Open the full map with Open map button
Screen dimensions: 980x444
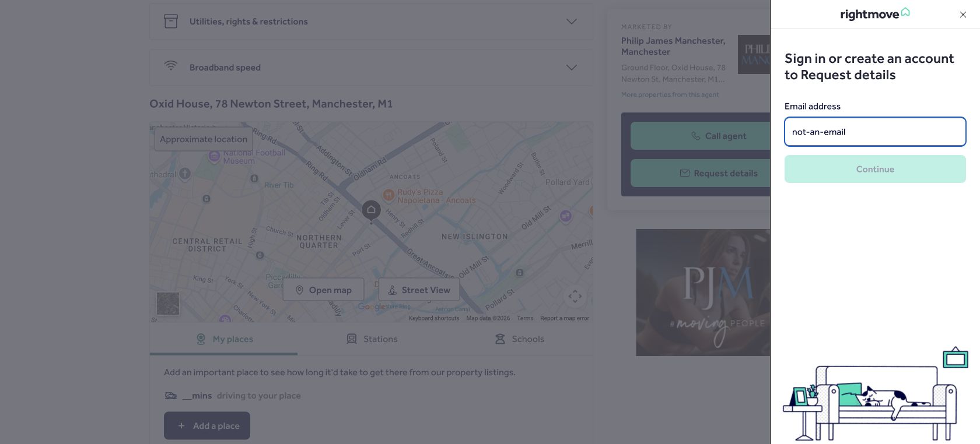click(324, 290)
